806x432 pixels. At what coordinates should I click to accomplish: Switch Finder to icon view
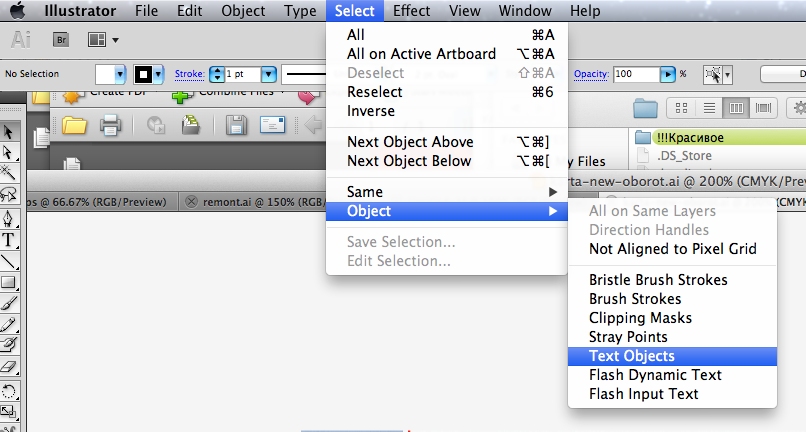pyautogui.click(x=682, y=108)
